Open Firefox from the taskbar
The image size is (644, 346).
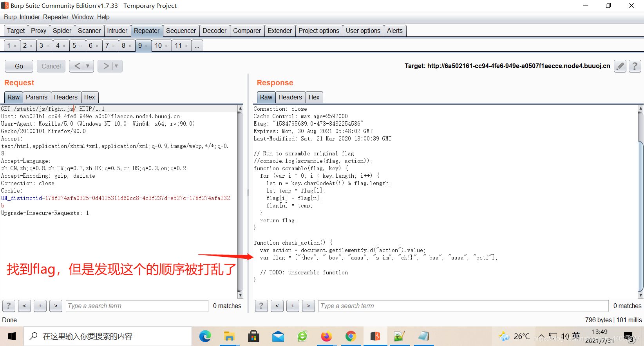326,336
